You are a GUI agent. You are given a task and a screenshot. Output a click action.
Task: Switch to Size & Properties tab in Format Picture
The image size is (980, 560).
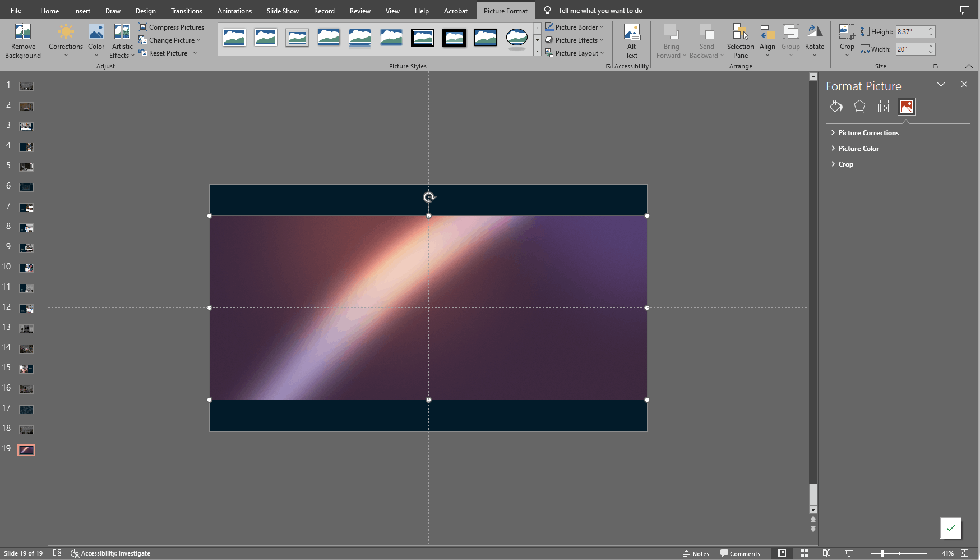click(883, 107)
